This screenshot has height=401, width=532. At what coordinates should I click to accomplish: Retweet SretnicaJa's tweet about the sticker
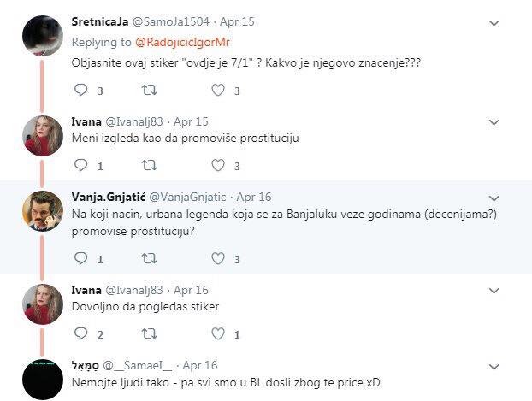tap(149, 90)
